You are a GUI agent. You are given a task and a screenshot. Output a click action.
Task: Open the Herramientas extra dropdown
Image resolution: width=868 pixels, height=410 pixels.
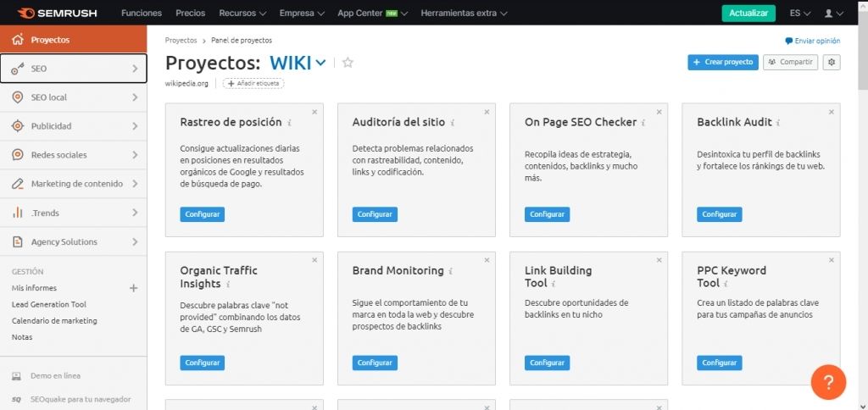click(464, 13)
